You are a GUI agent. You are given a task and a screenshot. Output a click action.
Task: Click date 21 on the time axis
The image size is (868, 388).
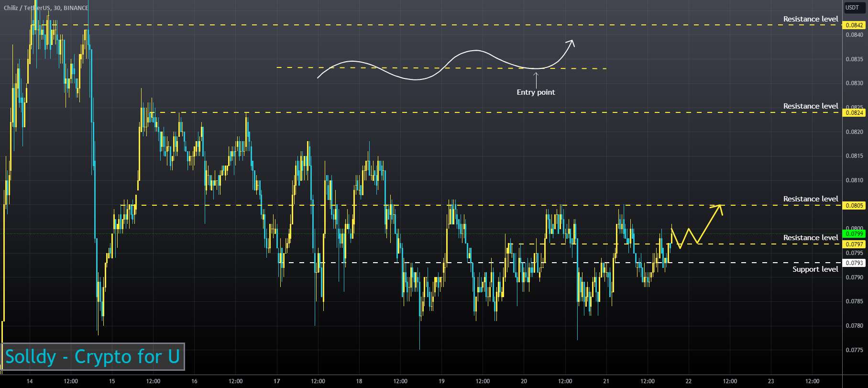coord(606,381)
